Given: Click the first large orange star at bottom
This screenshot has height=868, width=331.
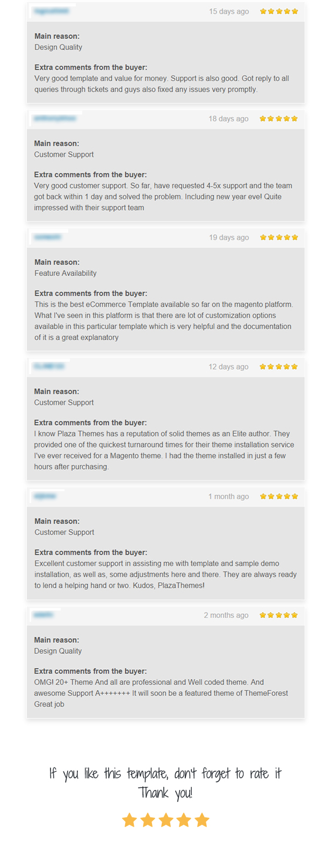Looking at the screenshot, I should (x=129, y=820).
